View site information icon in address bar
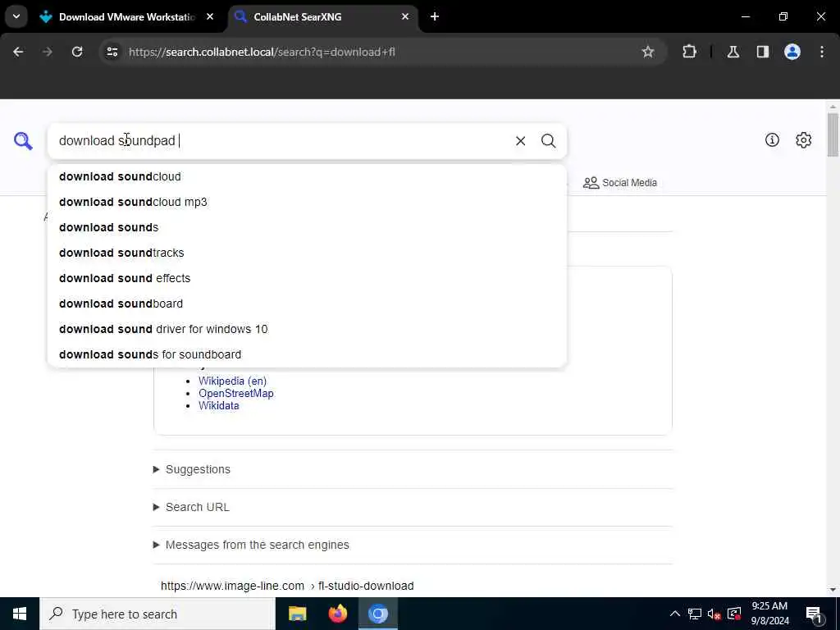This screenshot has width=840, height=630. (x=112, y=52)
